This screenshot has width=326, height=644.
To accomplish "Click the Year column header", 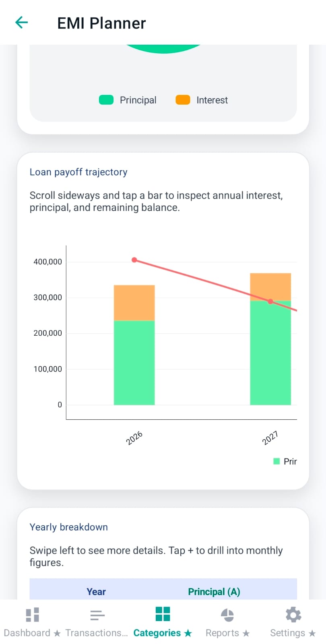I will [x=96, y=591].
